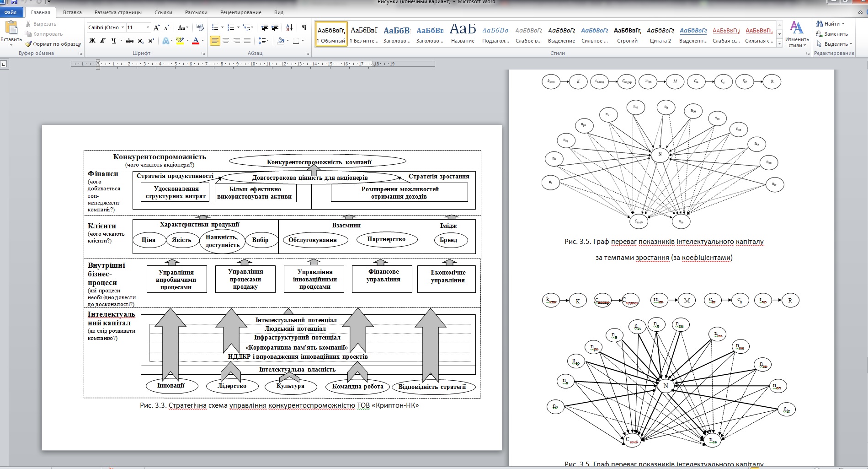Viewport: 868px width, 469px height.
Task: Increase paragraph indent
Action: (x=275, y=27)
